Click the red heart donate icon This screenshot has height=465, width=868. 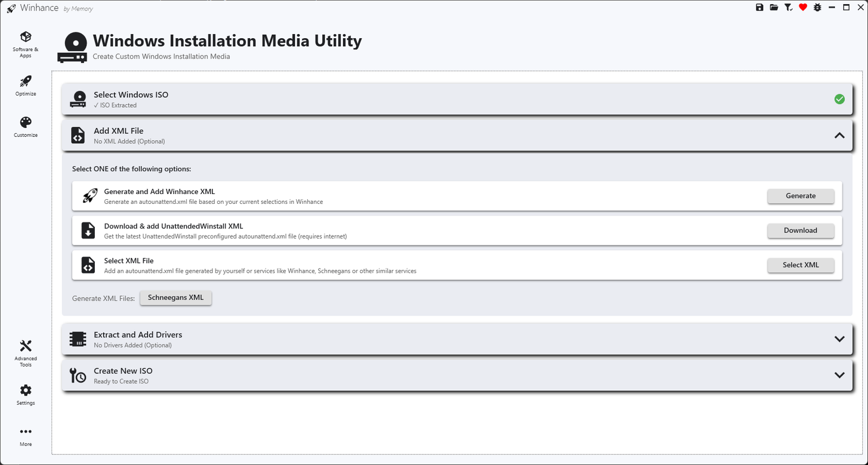[803, 8]
